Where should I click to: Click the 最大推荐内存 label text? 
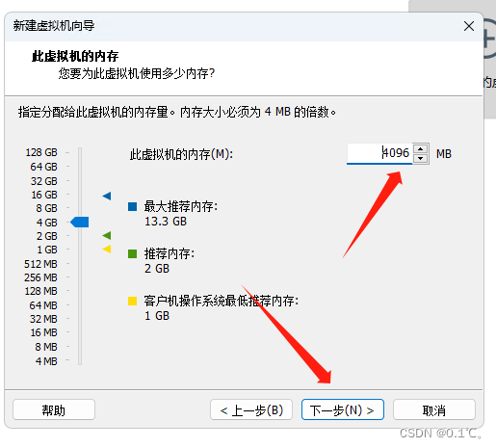pos(181,206)
